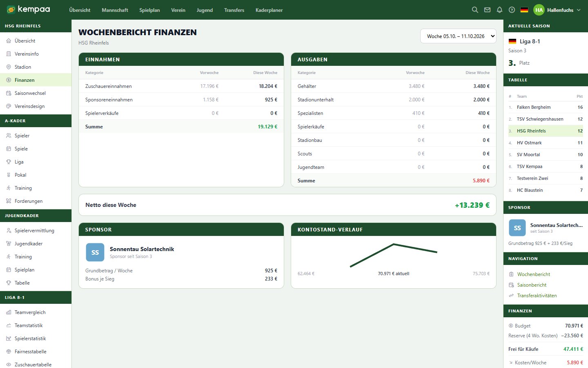Select TSV Schwiegershausen table row
Viewport: 588px width, 368px height.
[x=546, y=119]
